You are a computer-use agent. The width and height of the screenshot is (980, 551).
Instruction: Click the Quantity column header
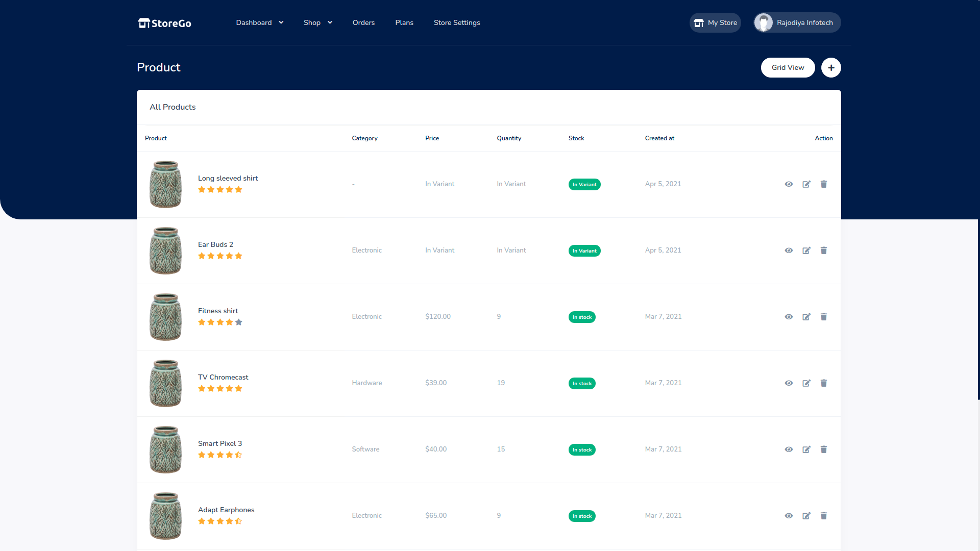pyautogui.click(x=509, y=138)
